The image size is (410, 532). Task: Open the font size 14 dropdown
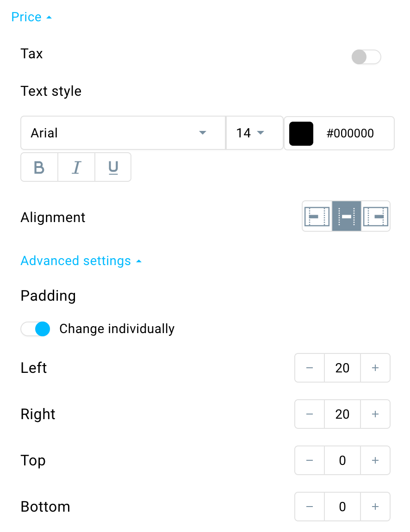pos(255,133)
